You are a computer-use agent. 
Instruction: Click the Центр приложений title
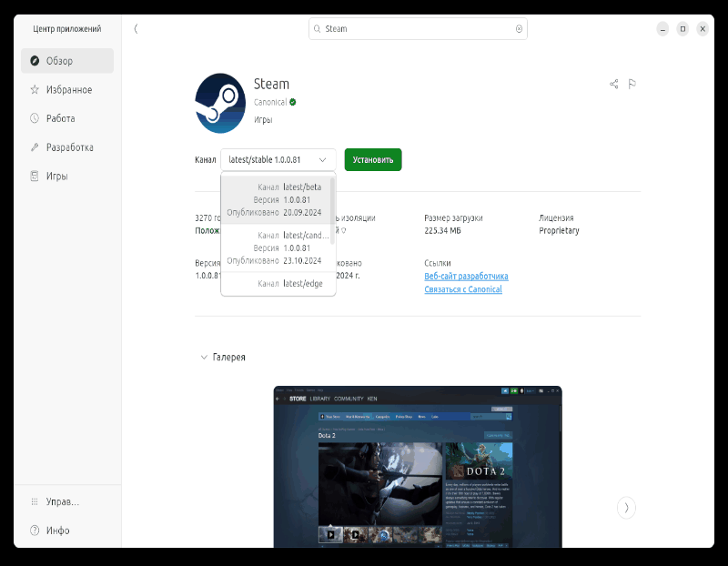click(66, 29)
